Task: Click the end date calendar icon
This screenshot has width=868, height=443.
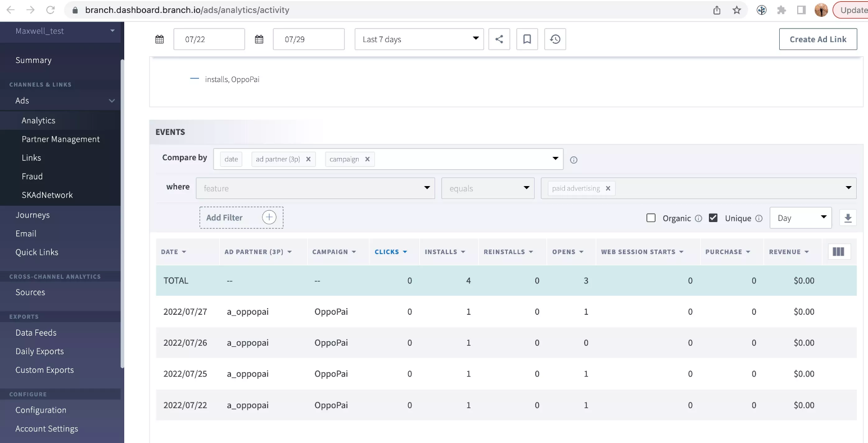Action: (259, 39)
